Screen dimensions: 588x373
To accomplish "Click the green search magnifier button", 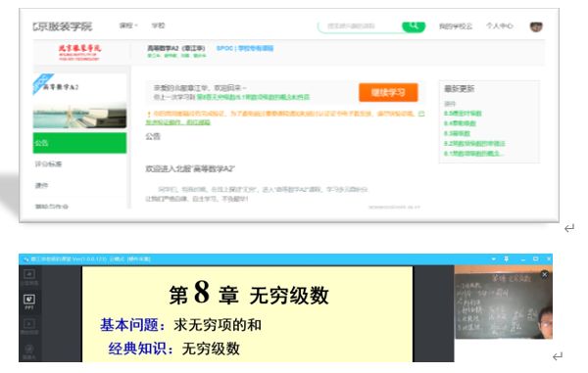I will (x=414, y=26).
